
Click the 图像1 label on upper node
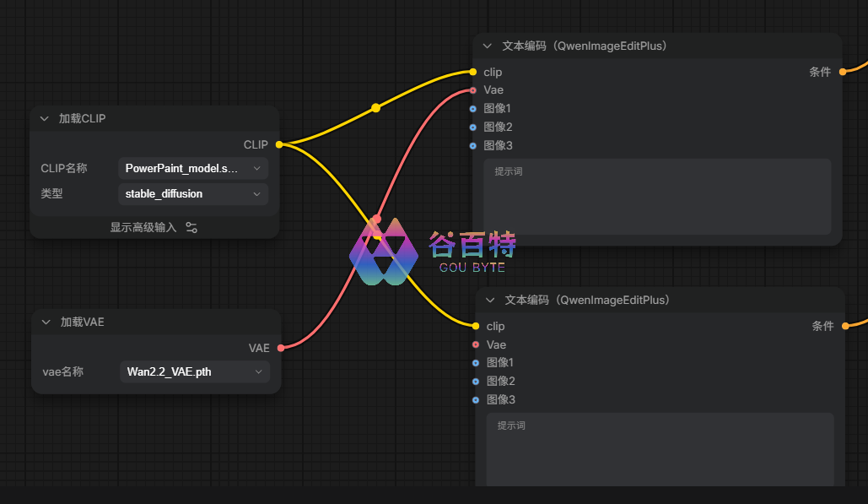(x=497, y=109)
